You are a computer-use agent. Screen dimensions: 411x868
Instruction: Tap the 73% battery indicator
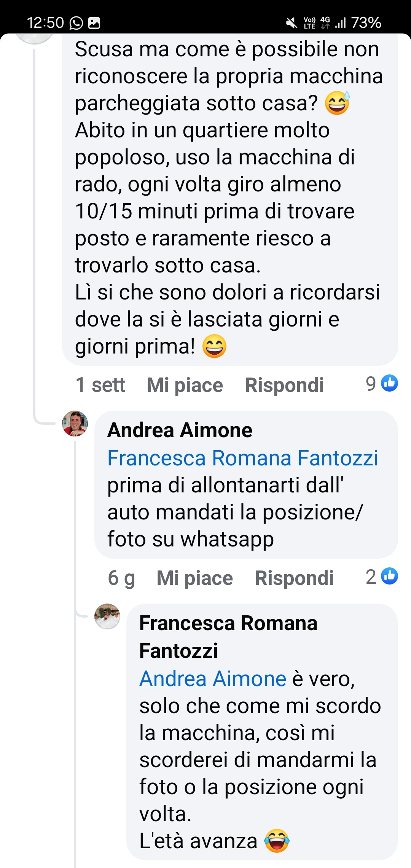366,23
